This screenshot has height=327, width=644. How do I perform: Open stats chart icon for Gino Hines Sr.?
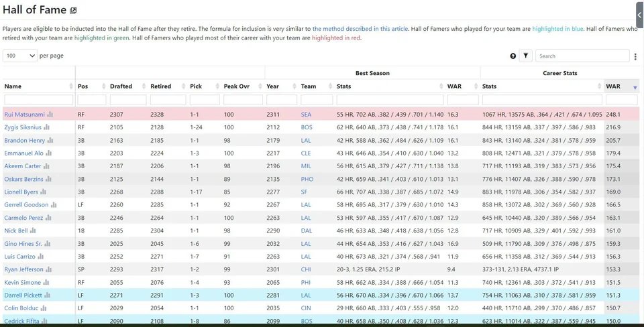coord(47,244)
